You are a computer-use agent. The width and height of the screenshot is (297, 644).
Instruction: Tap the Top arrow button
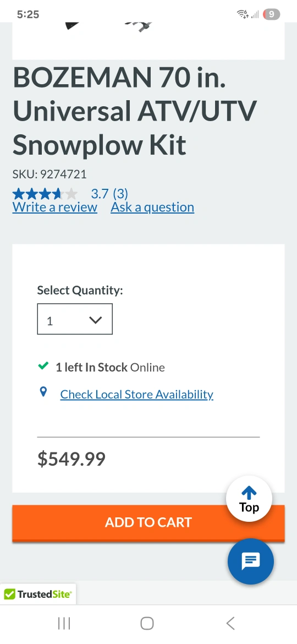(249, 499)
